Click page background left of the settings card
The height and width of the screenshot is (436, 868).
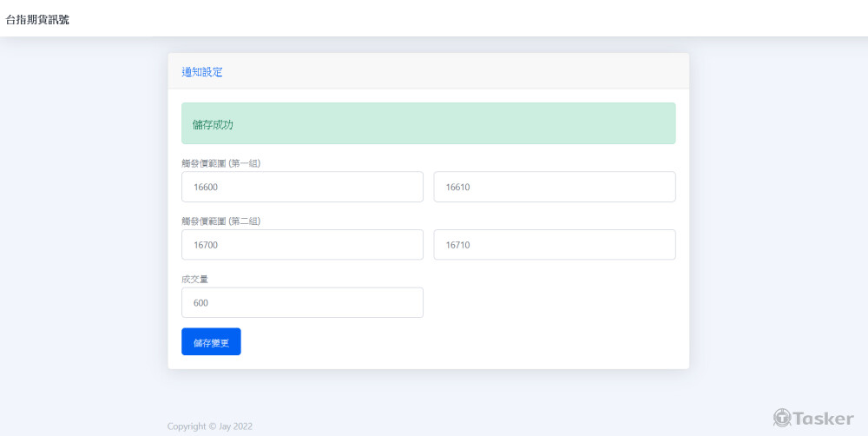coord(82,217)
